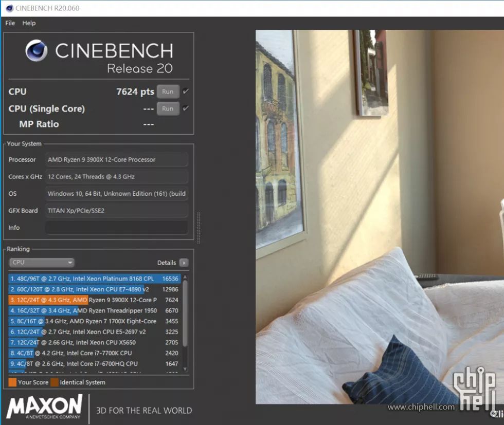The image size is (504, 425).
Task: Click the 7624 pts CPU score
Action: [x=135, y=91]
